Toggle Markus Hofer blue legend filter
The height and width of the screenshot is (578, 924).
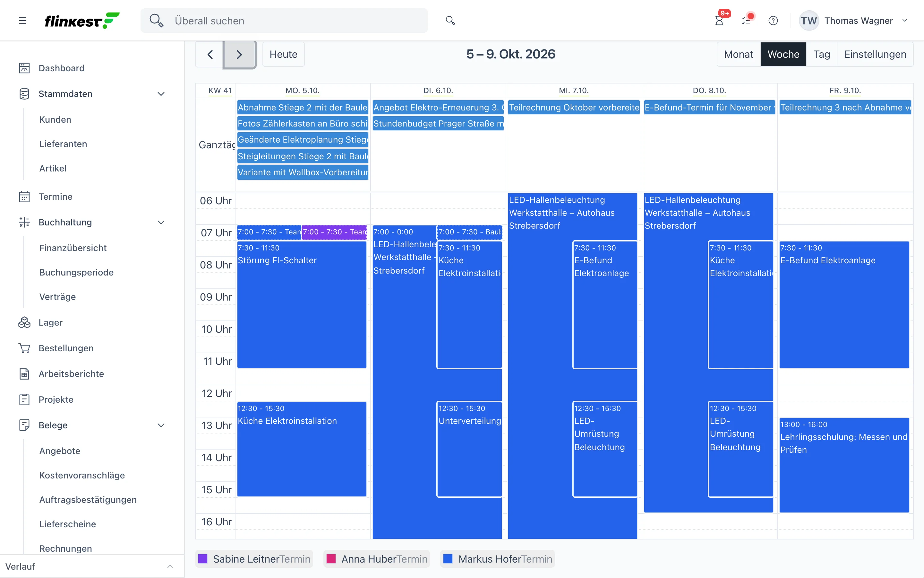click(x=498, y=559)
